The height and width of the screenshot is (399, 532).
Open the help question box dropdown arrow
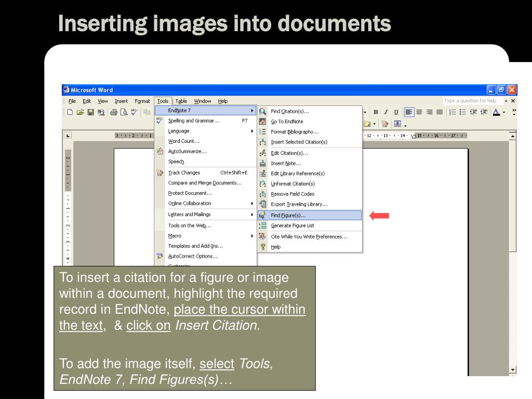pos(506,101)
